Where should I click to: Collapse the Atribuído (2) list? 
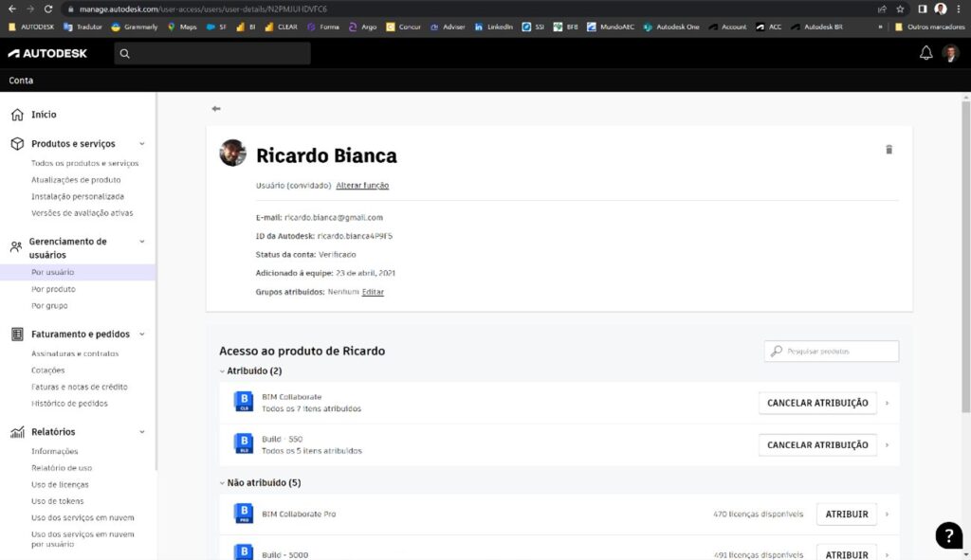tap(222, 371)
